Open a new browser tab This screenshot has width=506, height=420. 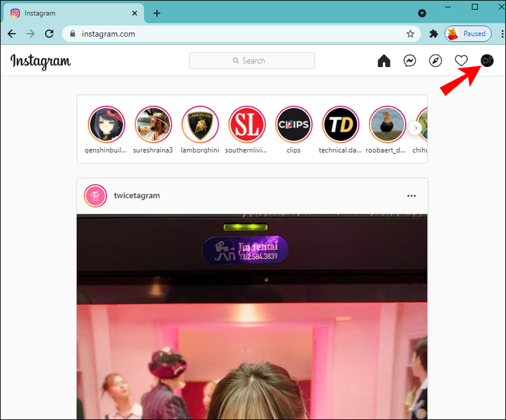pyautogui.click(x=157, y=13)
